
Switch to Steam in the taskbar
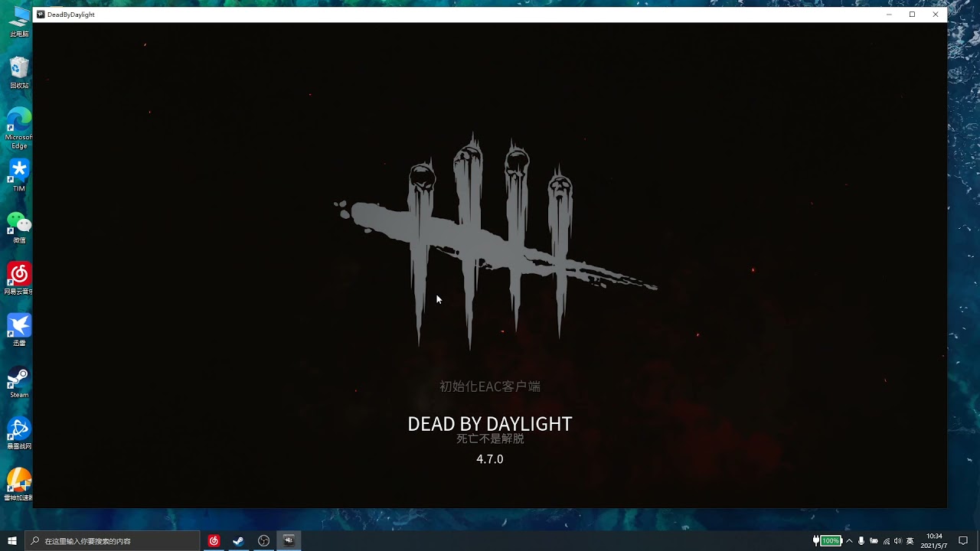[x=238, y=541]
